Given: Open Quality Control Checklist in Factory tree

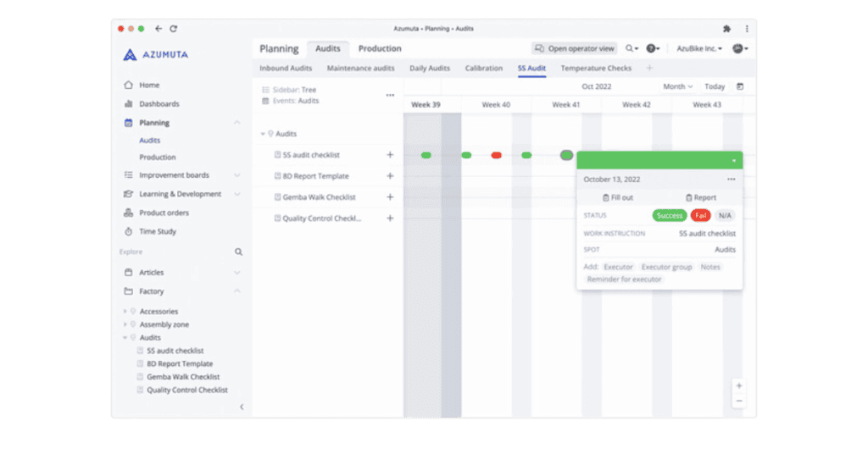Looking at the screenshot, I should (186, 390).
